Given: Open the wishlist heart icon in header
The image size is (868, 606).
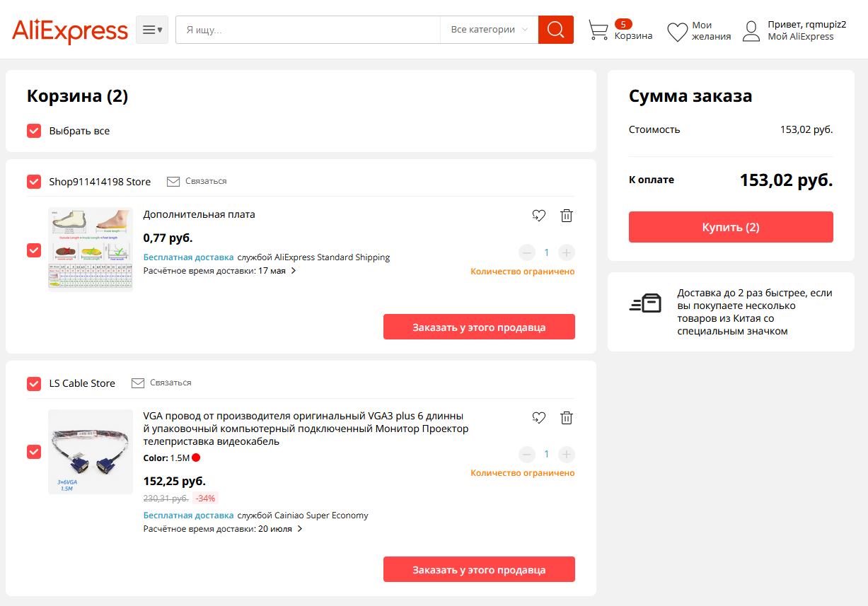Looking at the screenshot, I should (678, 32).
